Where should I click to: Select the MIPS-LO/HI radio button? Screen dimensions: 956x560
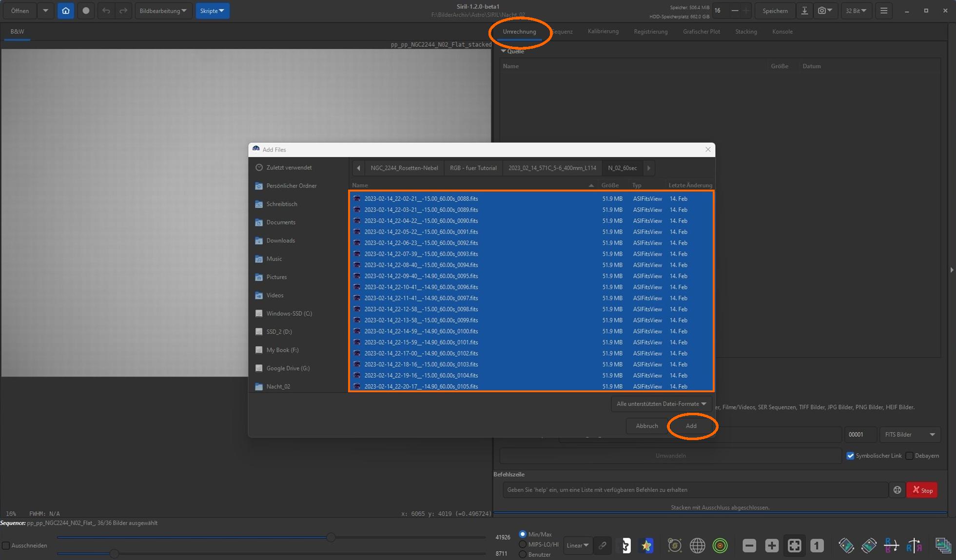click(x=523, y=544)
